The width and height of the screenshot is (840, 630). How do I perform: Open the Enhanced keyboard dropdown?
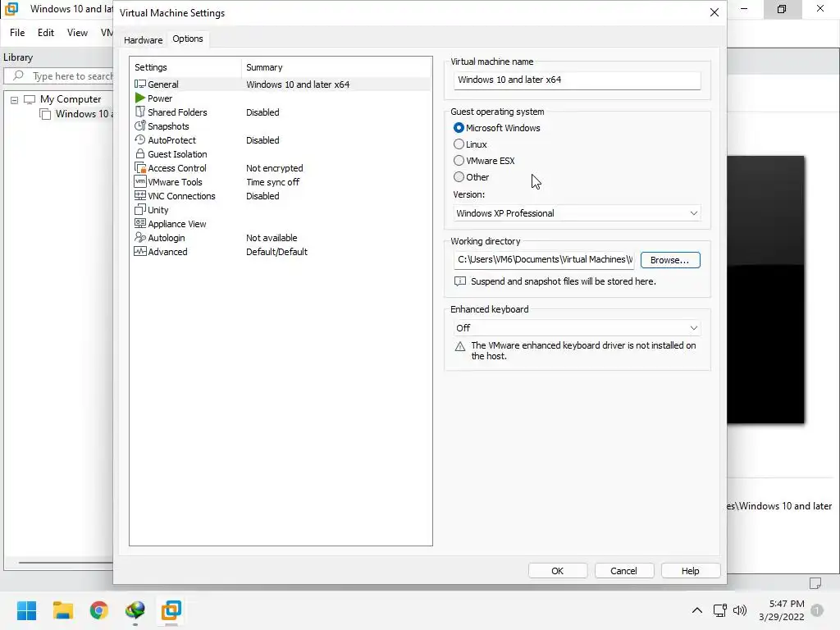(577, 328)
